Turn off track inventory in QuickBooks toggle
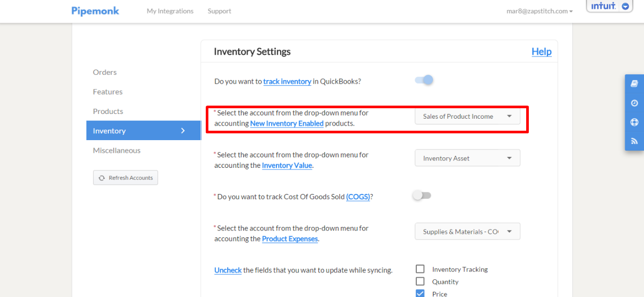The height and width of the screenshot is (297, 644). (x=424, y=80)
